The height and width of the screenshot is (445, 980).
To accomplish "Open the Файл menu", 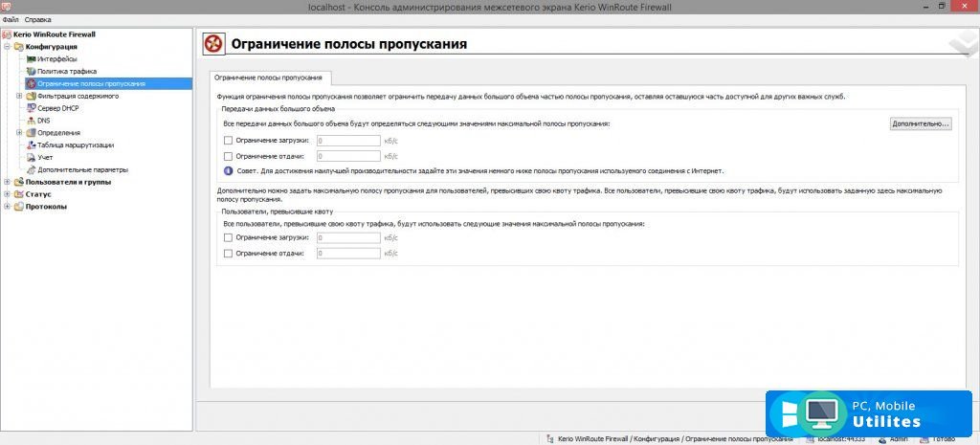I will [x=11, y=20].
